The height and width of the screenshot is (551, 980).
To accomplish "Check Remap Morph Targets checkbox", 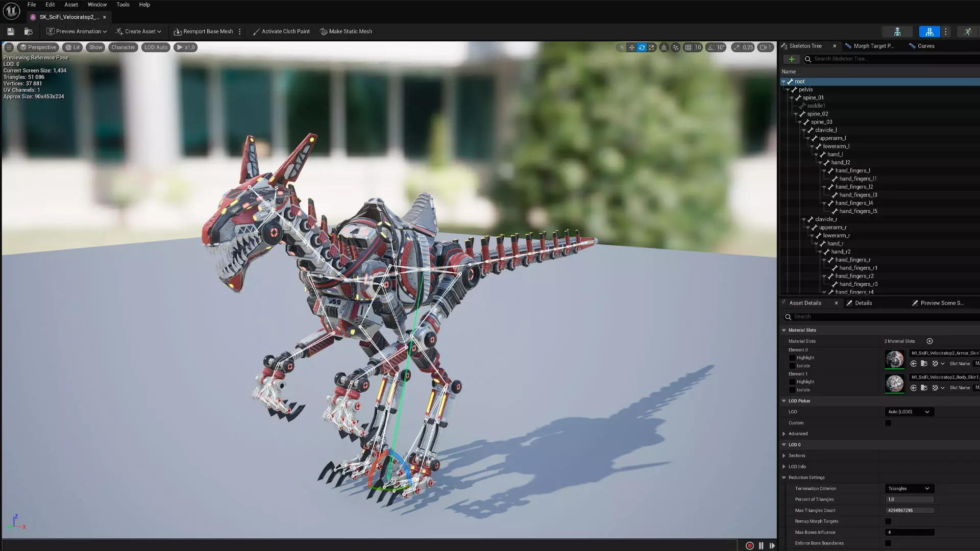I will (x=888, y=521).
